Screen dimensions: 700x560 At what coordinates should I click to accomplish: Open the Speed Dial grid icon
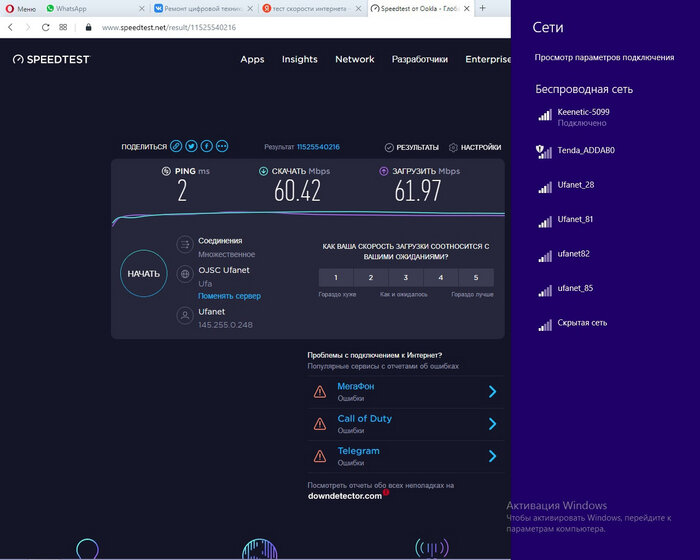pos(63,27)
